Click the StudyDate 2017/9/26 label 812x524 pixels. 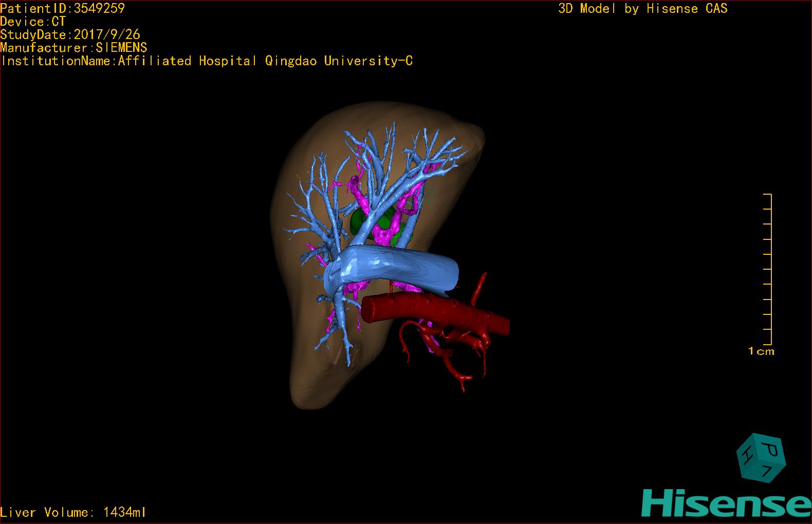click(70, 34)
